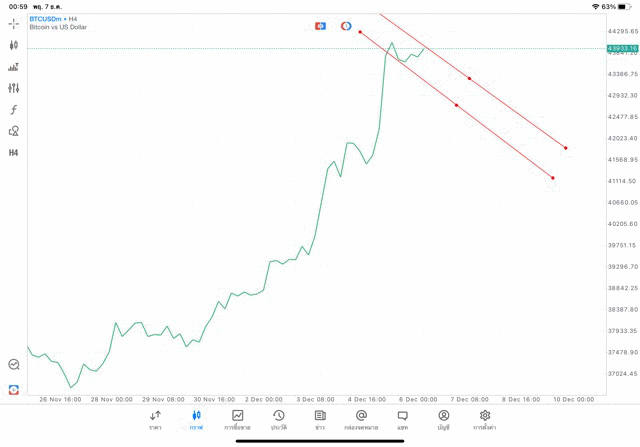The height and width of the screenshot is (447, 640).
Task: Switch to the ประวัติ history tab
Action: click(x=279, y=419)
